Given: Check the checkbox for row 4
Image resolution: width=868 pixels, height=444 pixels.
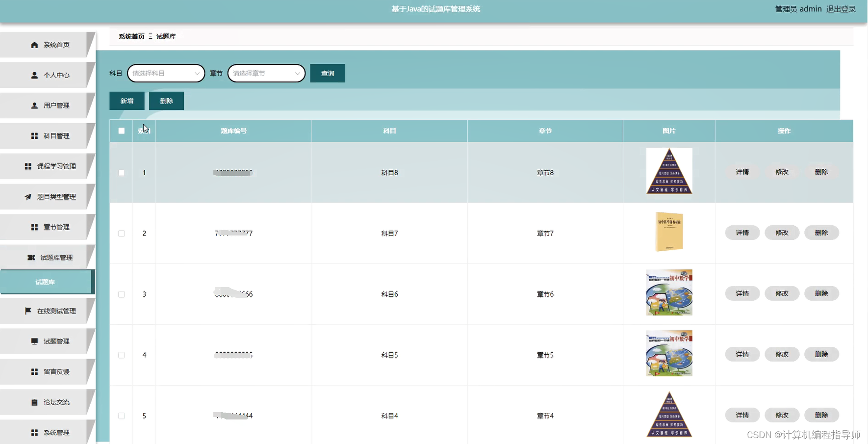Looking at the screenshot, I should click(122, 355).
